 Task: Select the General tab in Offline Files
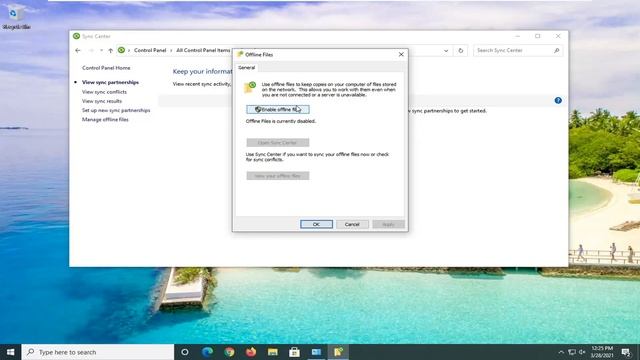pos(247,67)
